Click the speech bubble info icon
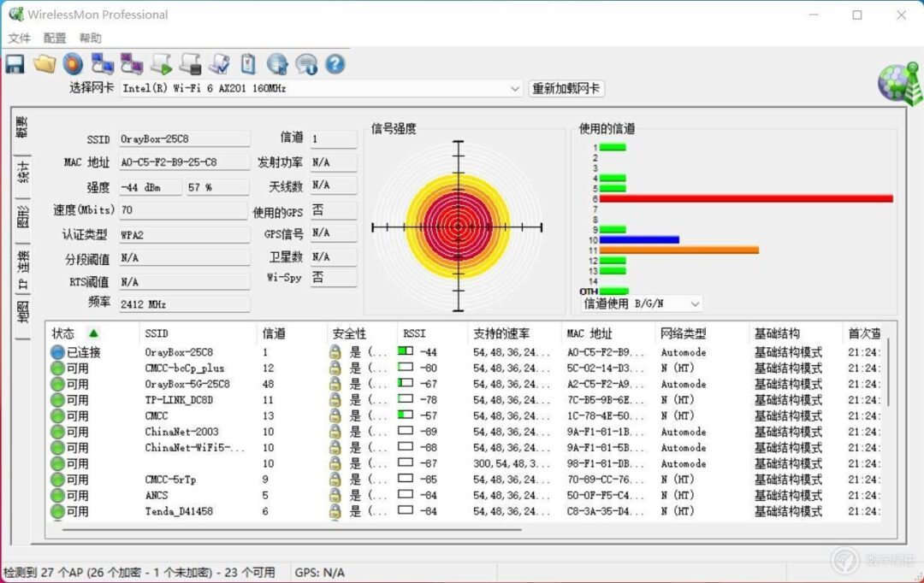 click(306, 63)
